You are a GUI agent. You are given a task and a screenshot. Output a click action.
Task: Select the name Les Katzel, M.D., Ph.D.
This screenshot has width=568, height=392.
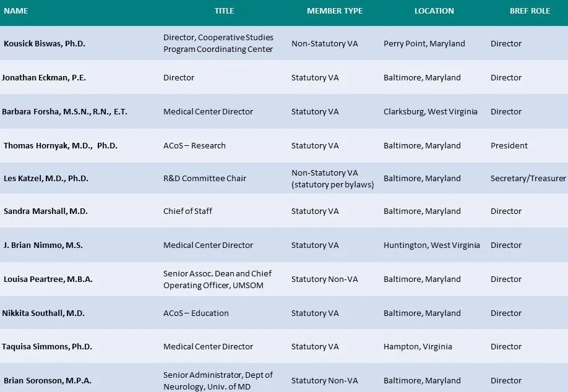(46, 178)
